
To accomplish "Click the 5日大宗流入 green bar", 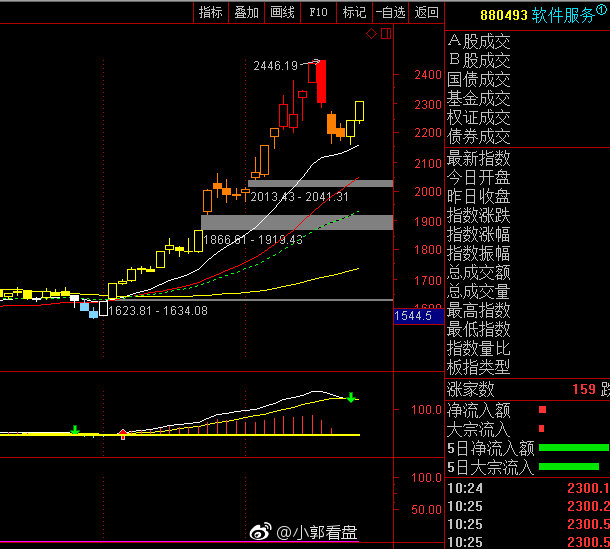I will tap(569, 467).
